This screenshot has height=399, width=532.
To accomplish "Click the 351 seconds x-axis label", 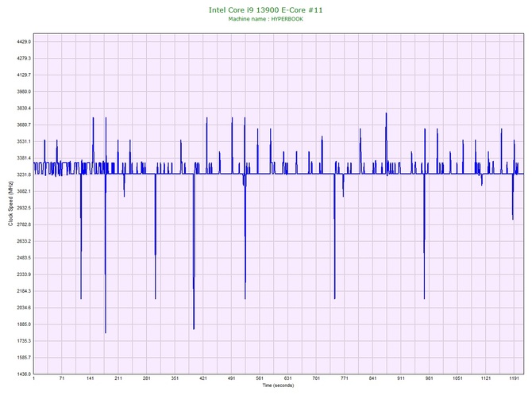I will click(175, 378).
